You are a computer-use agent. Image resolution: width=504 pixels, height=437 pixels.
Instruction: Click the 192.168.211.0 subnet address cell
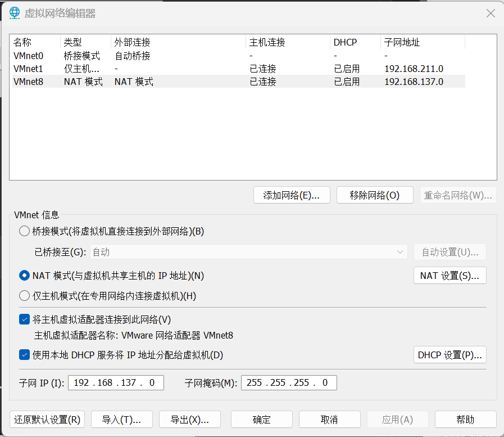pyautogui.click(x=414, y=69)
